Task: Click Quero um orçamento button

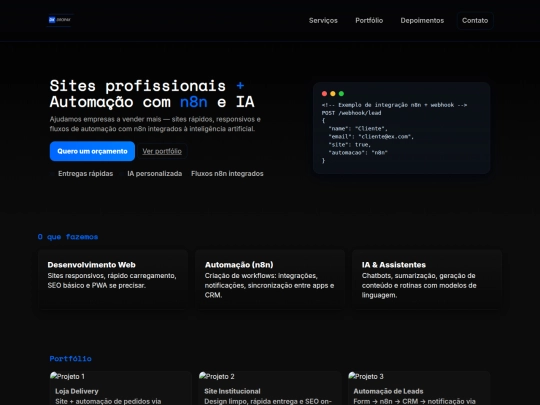Action: [92, 151]
